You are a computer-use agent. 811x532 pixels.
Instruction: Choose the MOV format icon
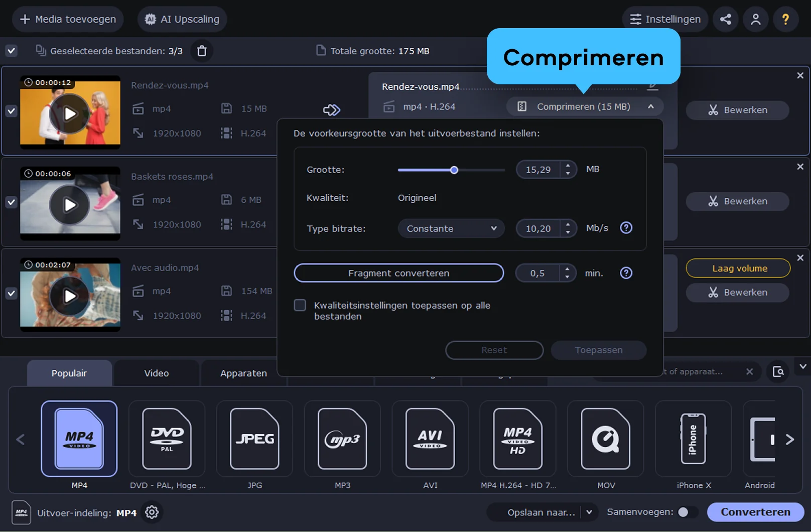pos(605,439)
